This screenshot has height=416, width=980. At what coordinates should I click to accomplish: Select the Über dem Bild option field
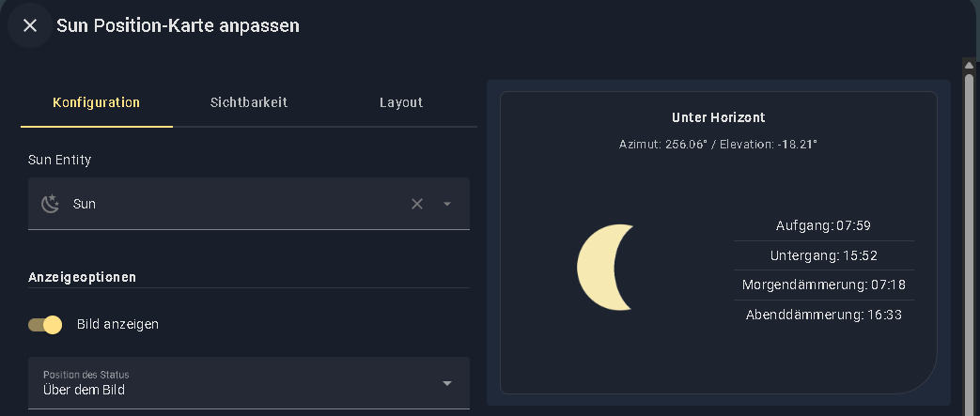coord(249,383)
